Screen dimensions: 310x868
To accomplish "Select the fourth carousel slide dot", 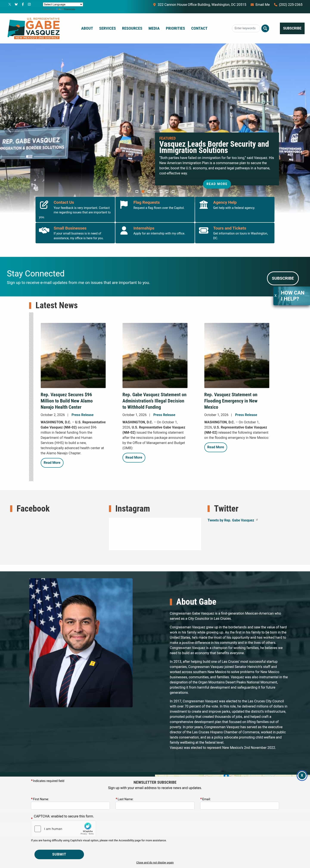I will click(155, 191).
